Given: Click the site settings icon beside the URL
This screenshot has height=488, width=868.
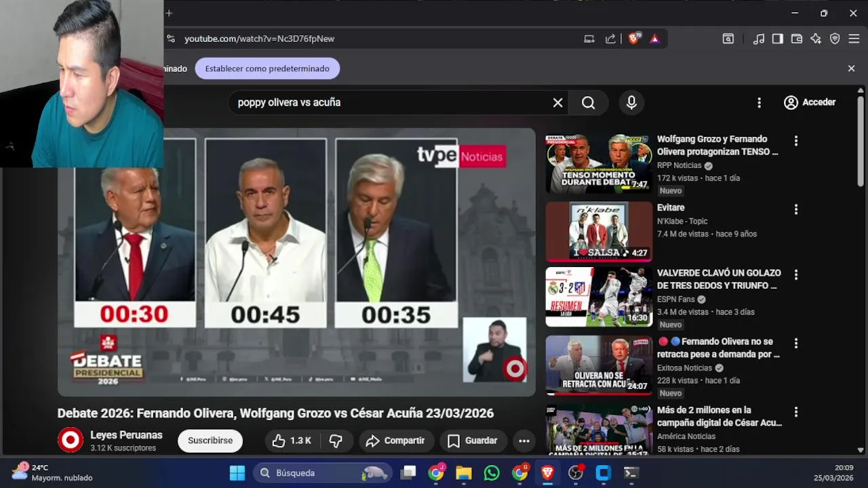Looking at the screenshot, I should click(171, 39).
